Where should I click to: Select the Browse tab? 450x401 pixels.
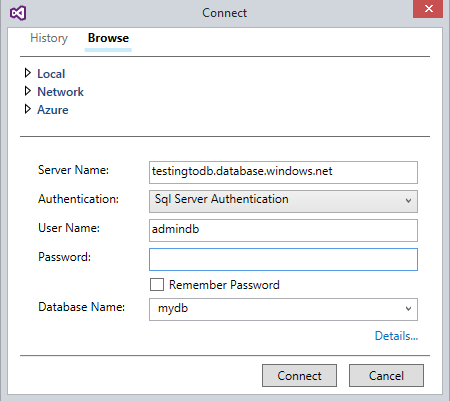pos(108,38)
